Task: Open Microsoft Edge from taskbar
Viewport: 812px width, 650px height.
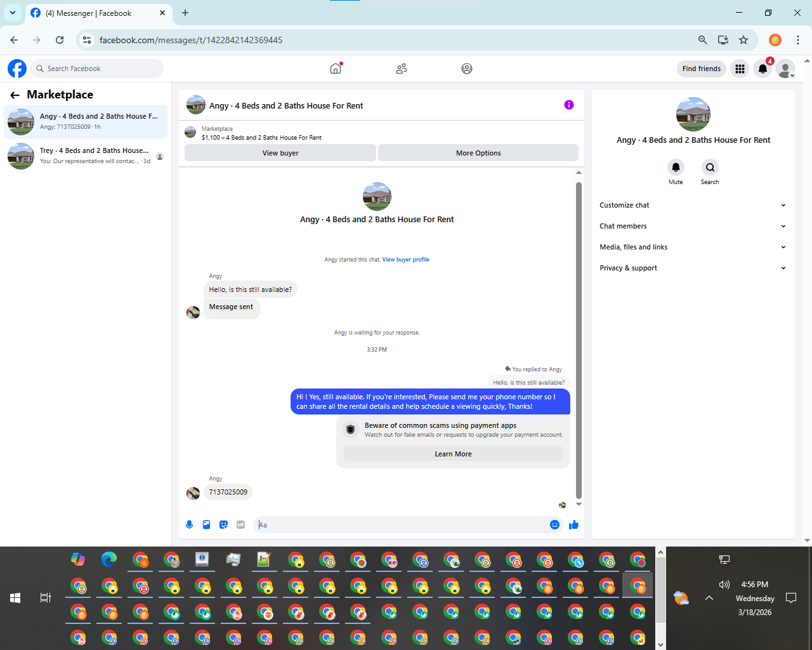Action: [x=109, y=559]
